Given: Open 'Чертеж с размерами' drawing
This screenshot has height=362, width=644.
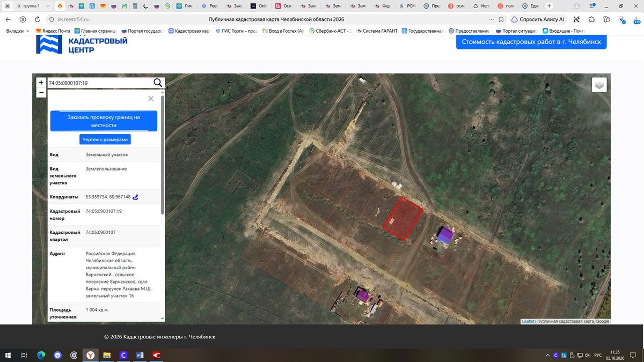Looking at the screenshot, I should click(105, 139).
